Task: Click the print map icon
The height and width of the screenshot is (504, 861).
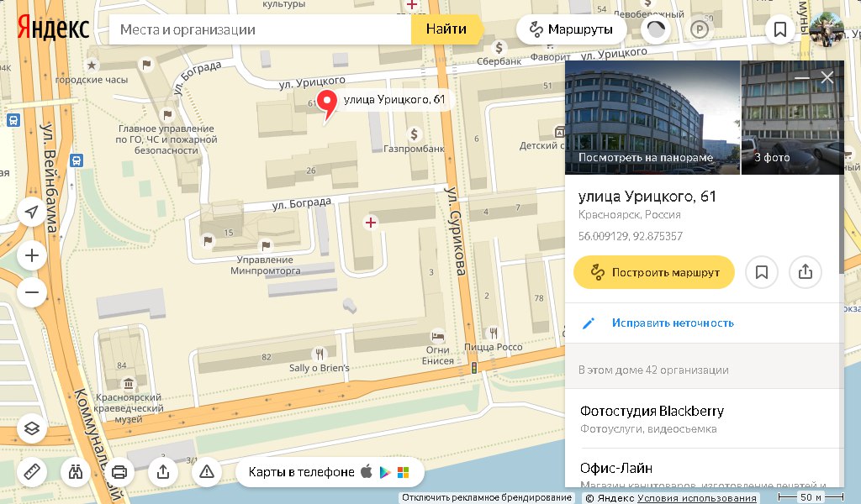Action: [119, 471]
